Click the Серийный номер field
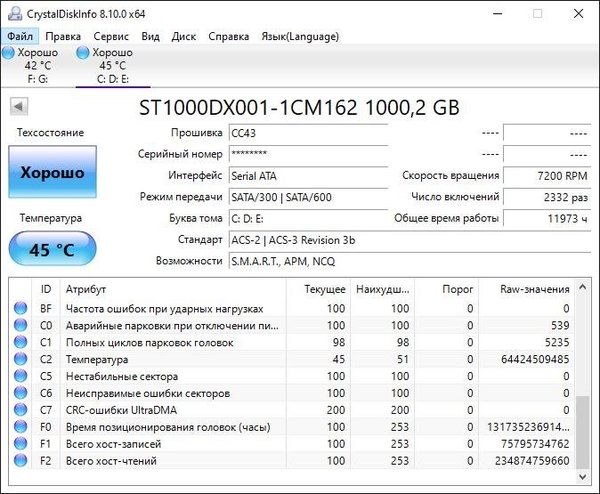This screenshot has width=600, height=494. click(308, 155)
